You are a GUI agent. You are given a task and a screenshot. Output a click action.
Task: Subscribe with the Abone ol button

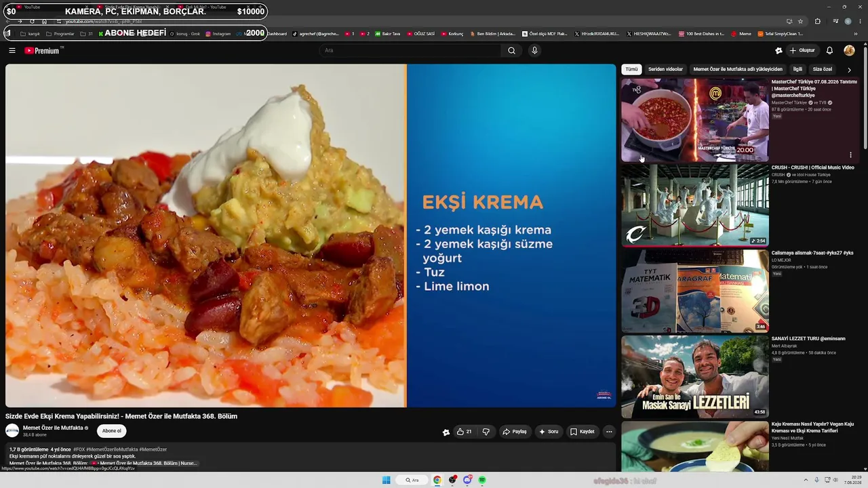pos(112,431)
